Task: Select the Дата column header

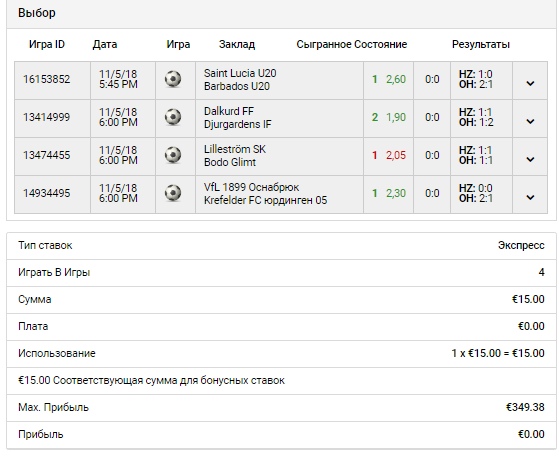Action: (x=105, y=45)
